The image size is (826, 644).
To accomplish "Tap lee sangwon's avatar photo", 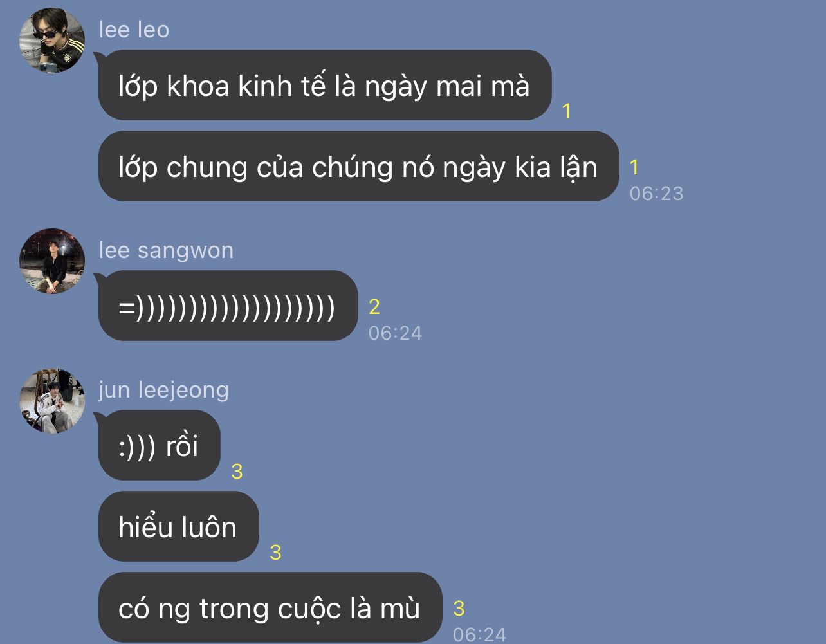I will [x=52, y=261].
